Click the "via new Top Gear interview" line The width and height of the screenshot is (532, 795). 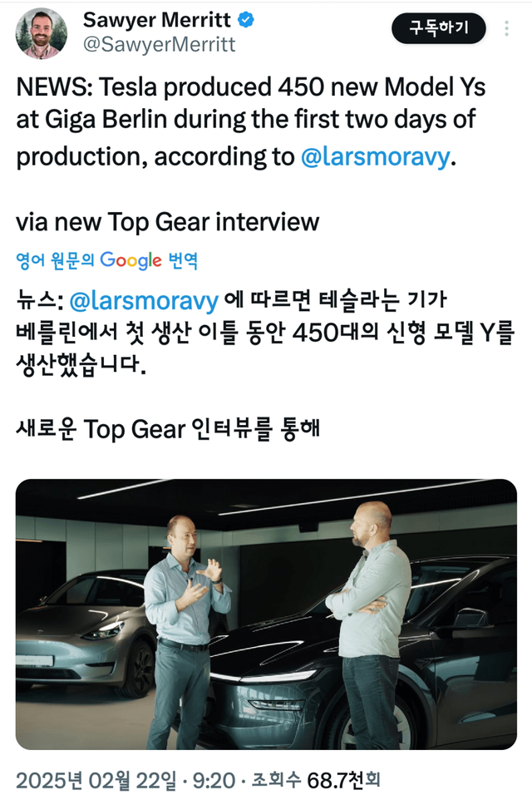point(168,222)
